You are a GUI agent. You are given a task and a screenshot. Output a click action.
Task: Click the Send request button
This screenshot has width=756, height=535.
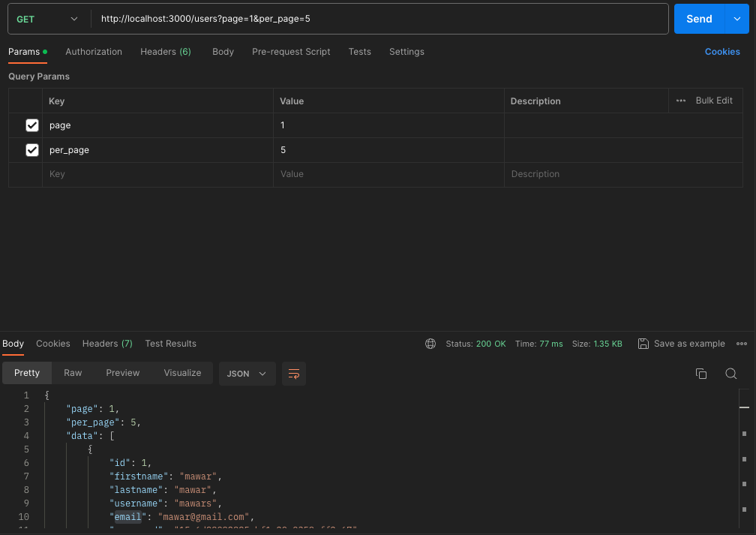[699, 19]
